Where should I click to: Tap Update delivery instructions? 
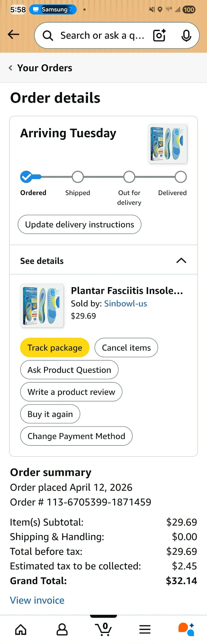pyautogui.click(x=80, y=224)
